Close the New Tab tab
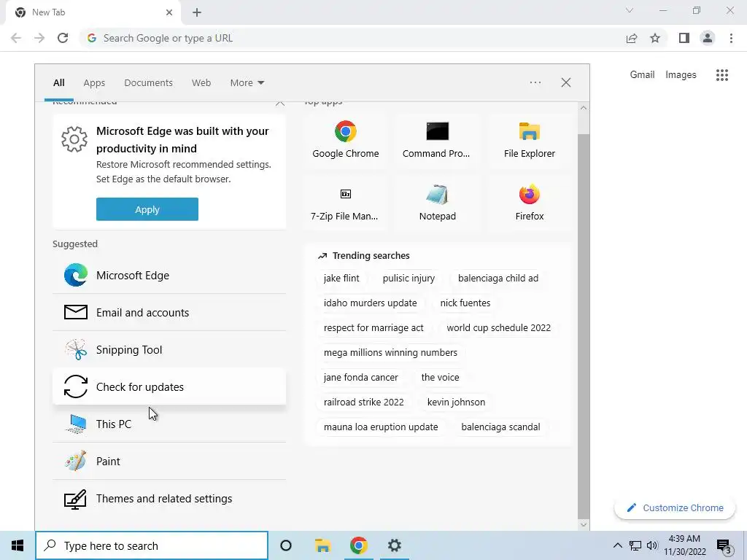Screen dimensions: 747x560 (169, 12)
